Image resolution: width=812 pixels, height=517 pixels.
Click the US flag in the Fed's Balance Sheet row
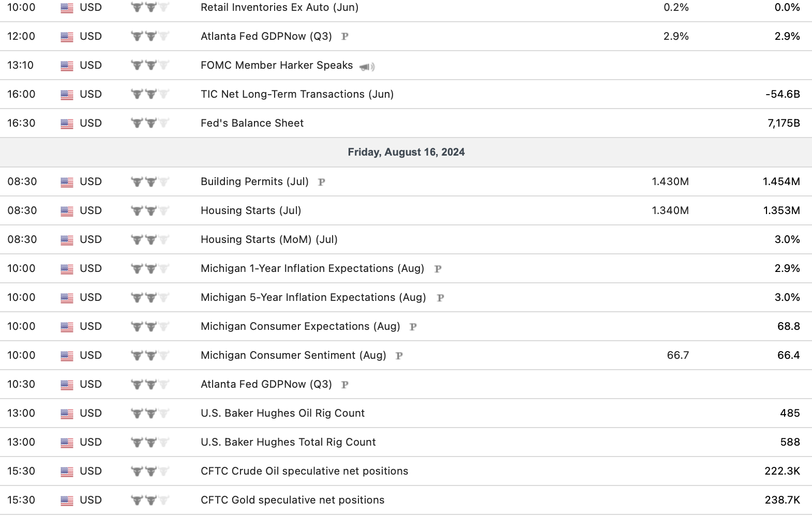[67, 124]
